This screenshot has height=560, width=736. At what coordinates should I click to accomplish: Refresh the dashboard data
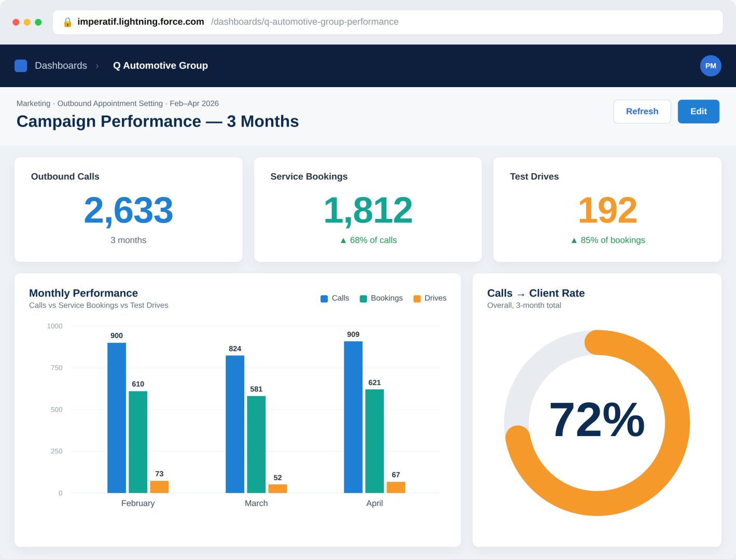click(x=642, y=111)
